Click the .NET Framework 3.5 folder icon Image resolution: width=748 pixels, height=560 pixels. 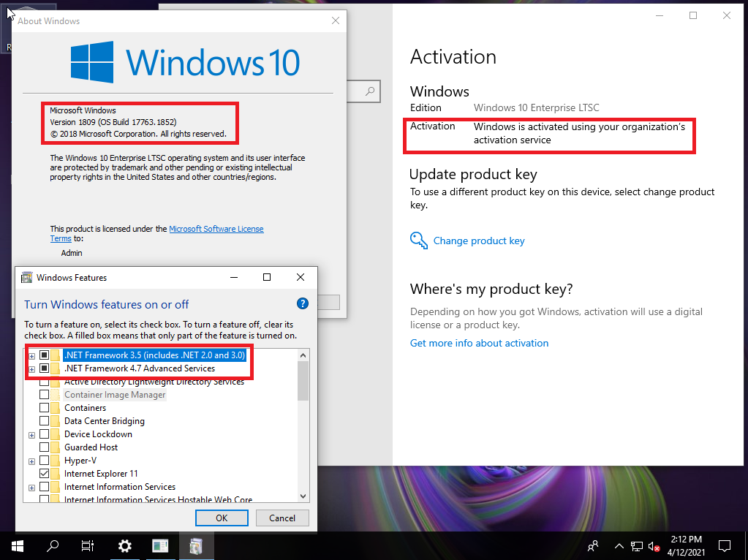point(56,355)
